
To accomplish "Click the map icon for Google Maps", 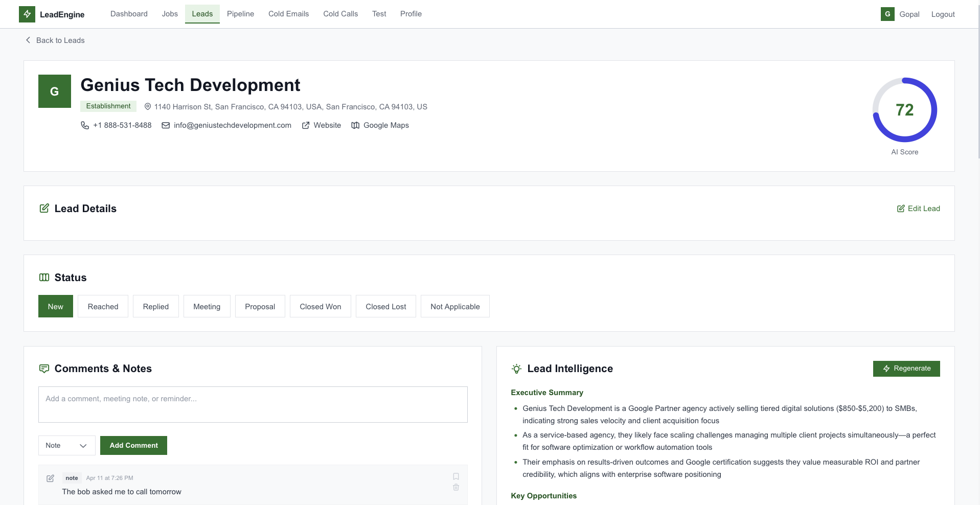I will 355,125.
